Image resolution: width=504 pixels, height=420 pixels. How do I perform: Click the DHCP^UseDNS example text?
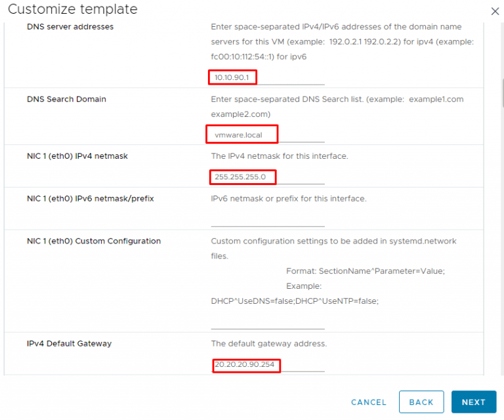tap(295, 301)
